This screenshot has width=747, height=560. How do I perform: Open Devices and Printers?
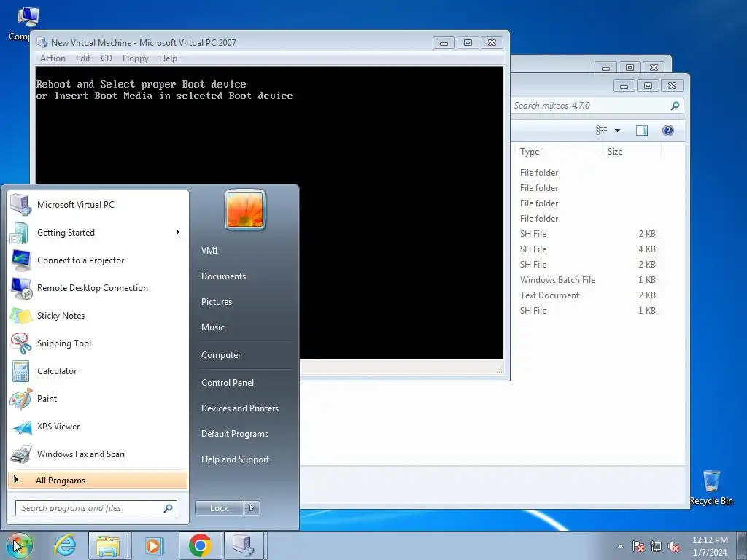click(239, 408)
